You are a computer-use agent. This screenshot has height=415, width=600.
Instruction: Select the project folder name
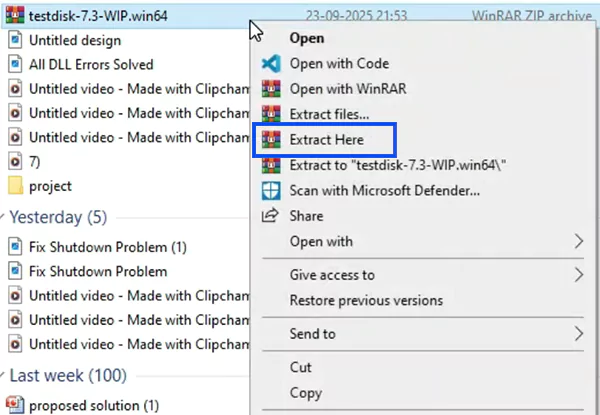coord(50,186)
